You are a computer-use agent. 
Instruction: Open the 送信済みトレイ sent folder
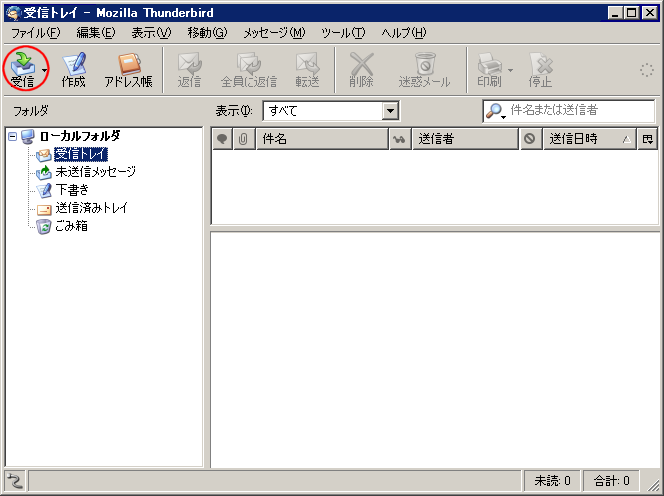tap(91, 208)
